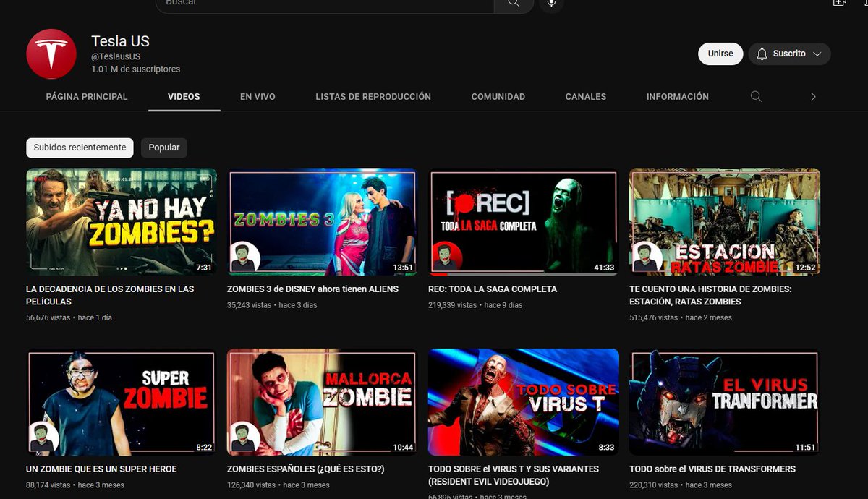Open the ZOMBIES 3 Disney video thumbnail
The image size is (868, 499).
(x=323, y=222)
